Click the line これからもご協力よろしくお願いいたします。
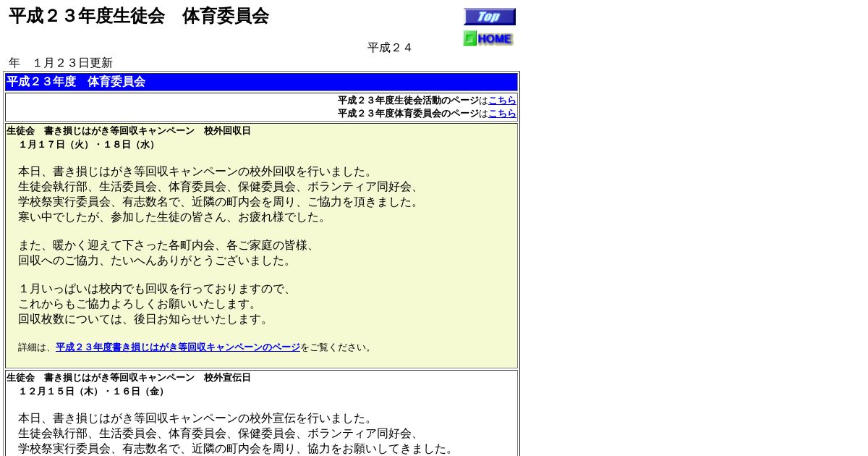This screenshot has height=456, width=868. point(140,304)
